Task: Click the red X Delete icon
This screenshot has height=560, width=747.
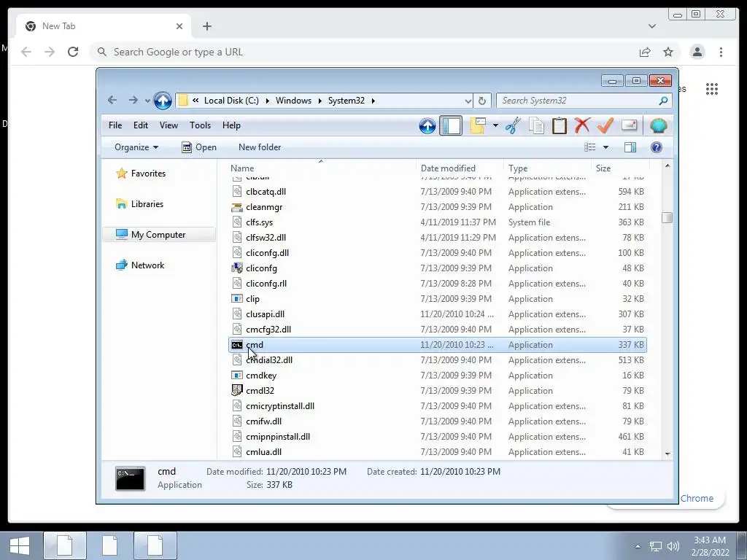Action: click(582, 125)
